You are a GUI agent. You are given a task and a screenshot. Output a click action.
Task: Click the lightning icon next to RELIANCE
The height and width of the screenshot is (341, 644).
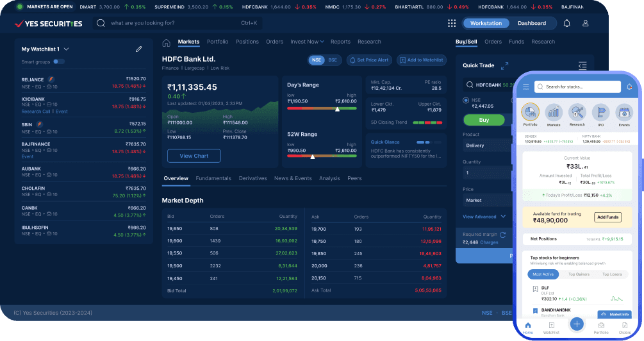(51, 79)
